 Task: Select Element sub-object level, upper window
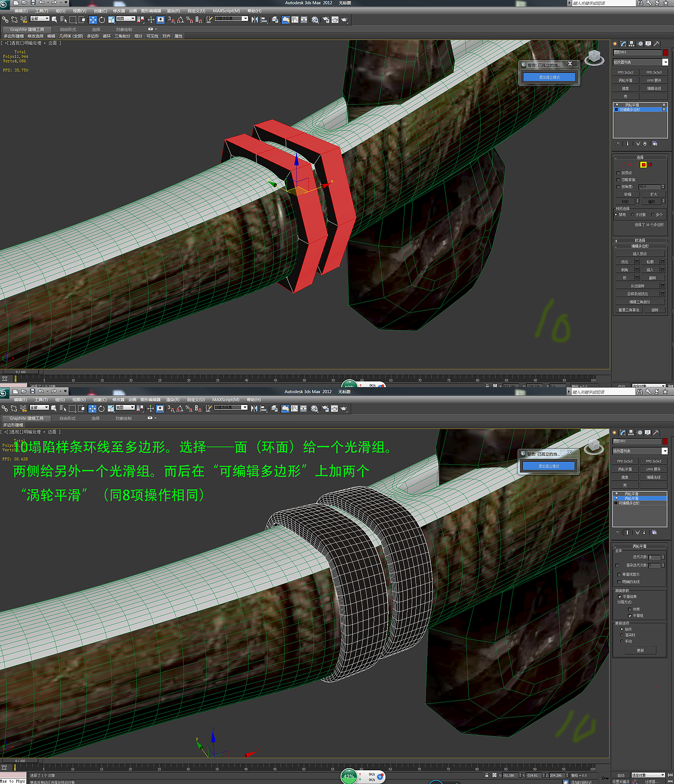click(x=650, y=165)
